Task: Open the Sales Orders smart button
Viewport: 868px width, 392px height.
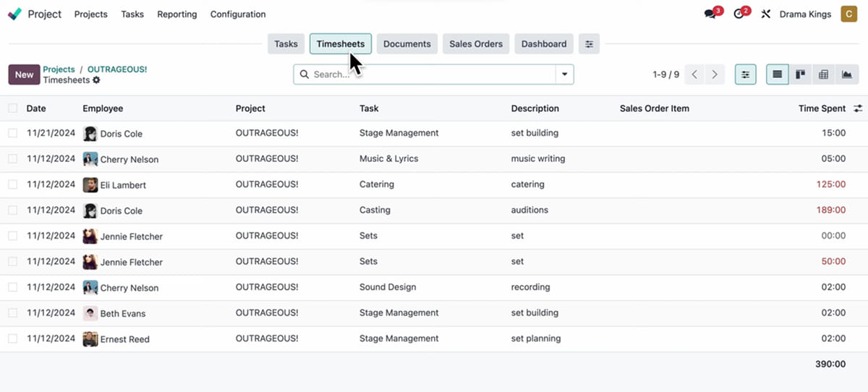Action: click(x=476, y=44)
